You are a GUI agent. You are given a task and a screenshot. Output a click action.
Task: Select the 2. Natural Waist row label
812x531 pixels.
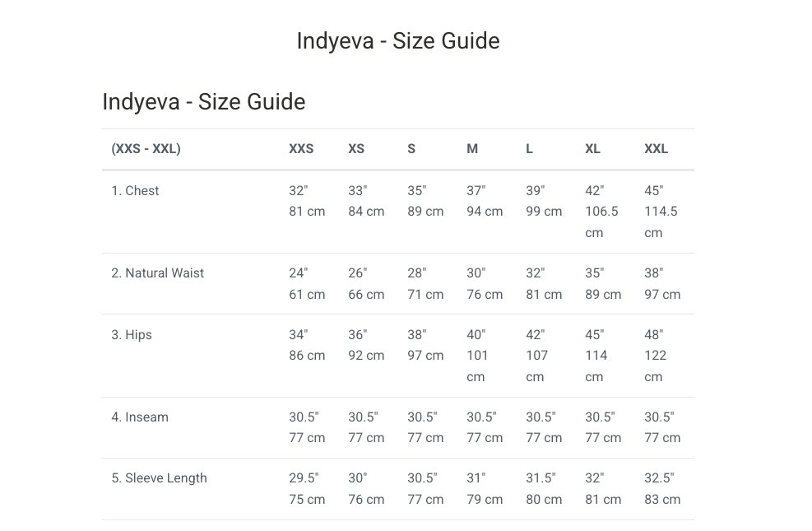(157, 273)
